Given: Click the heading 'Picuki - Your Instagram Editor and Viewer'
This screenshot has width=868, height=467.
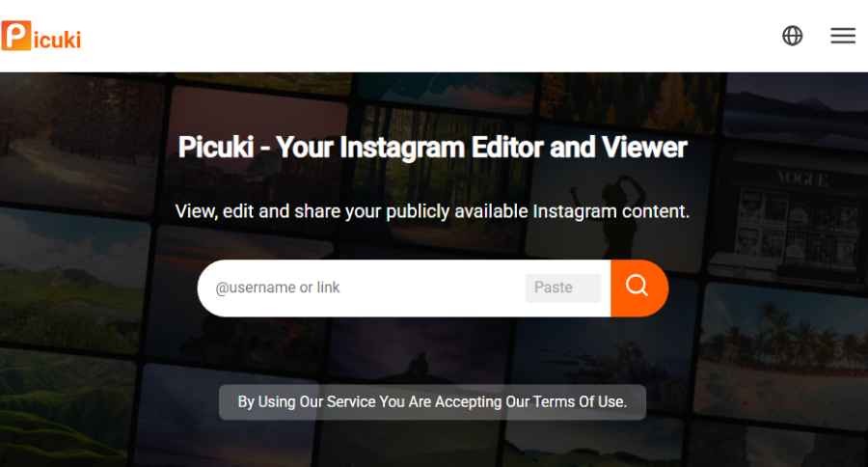Looking at the screenshot, I should click(432, 148).
